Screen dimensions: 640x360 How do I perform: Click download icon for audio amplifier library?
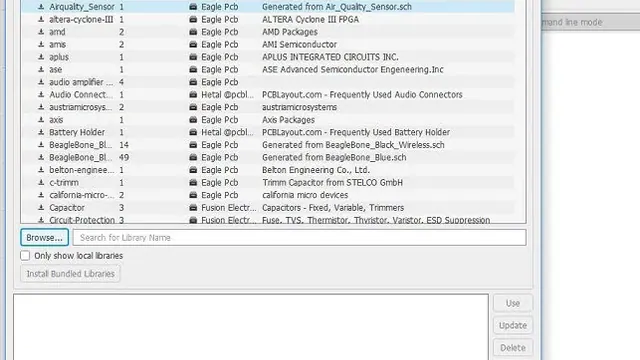click(x=41, y=82)
